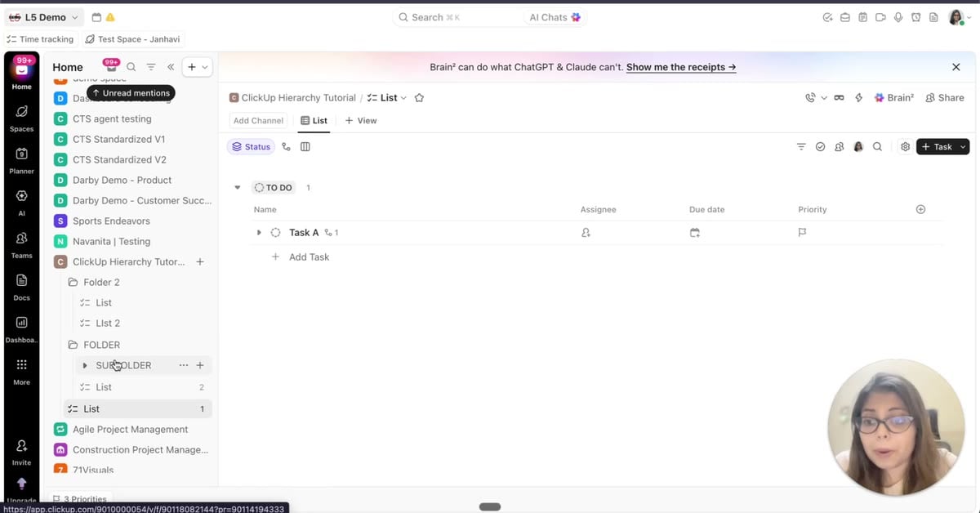Screen dimensions: 980x513
Task: Add a new View tab
Action: coord(360,120)
